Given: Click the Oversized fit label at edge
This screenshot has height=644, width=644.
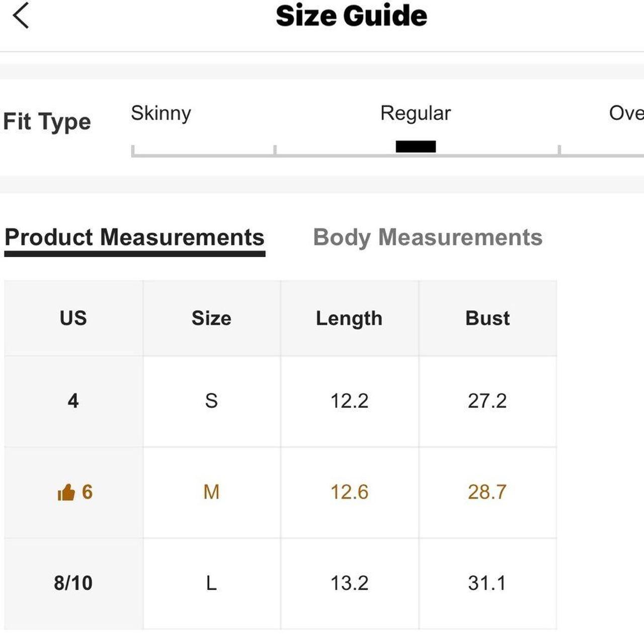Looking at the screenshot, I should click(x=626, y=113).
